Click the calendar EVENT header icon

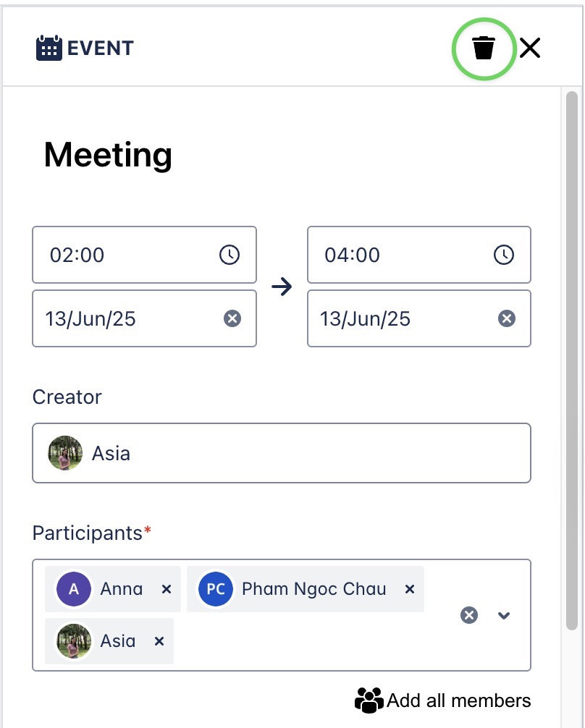coord(49,48)
